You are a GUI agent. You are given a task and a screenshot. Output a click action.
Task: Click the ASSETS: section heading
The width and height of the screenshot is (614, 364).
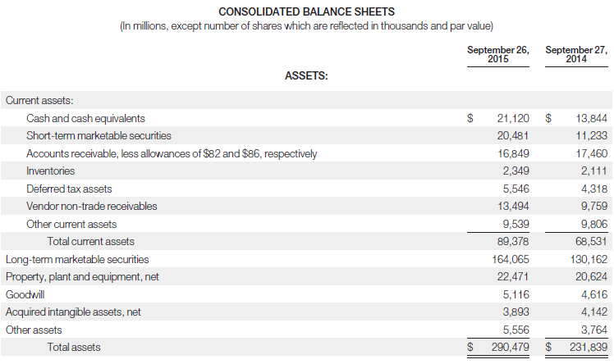[x=306, y=75]
